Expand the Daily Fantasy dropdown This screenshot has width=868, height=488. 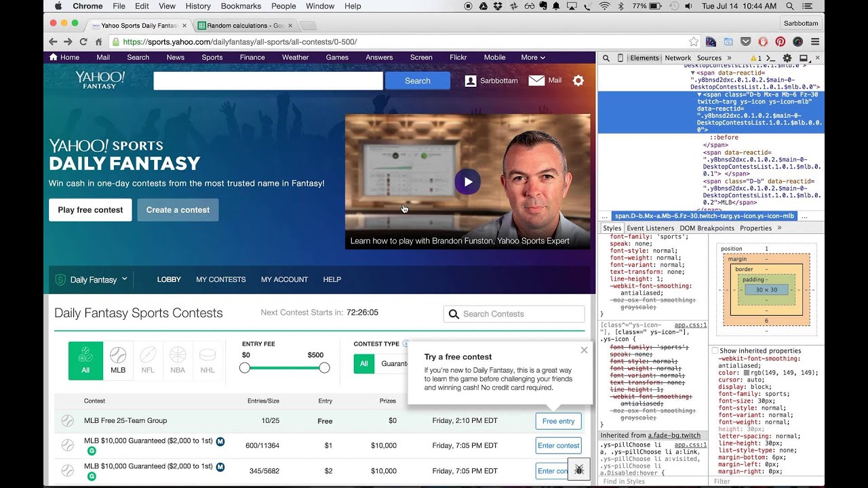point(91,279)
